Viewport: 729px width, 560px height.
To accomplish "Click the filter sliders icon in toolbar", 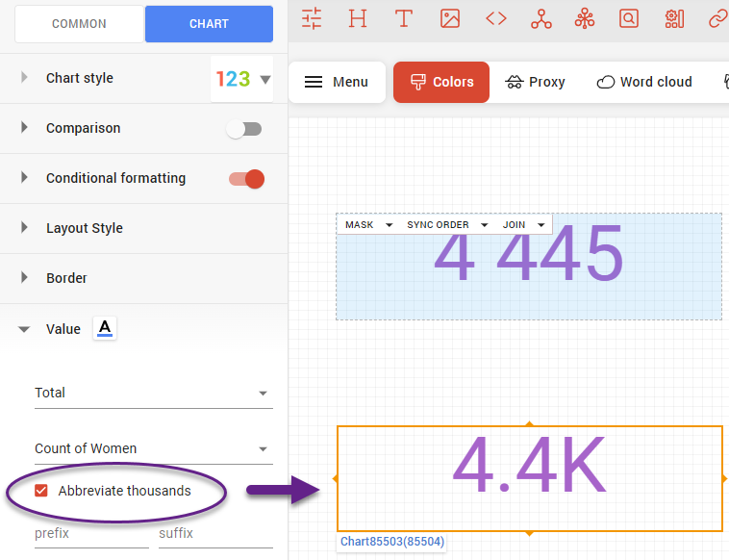I will [x=312, y=18].
